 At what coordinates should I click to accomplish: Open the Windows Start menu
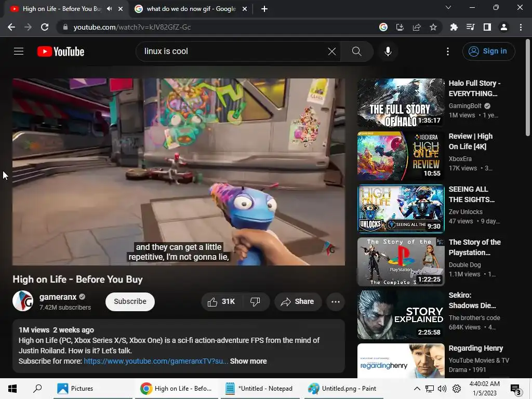12,389
